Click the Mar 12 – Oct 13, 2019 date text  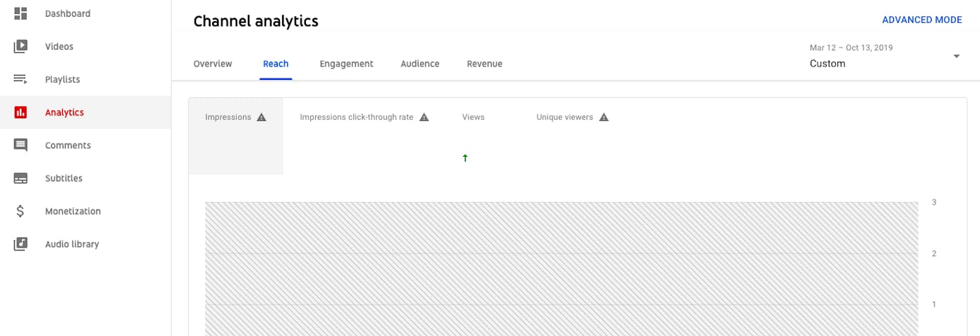[x=851, y=48]
